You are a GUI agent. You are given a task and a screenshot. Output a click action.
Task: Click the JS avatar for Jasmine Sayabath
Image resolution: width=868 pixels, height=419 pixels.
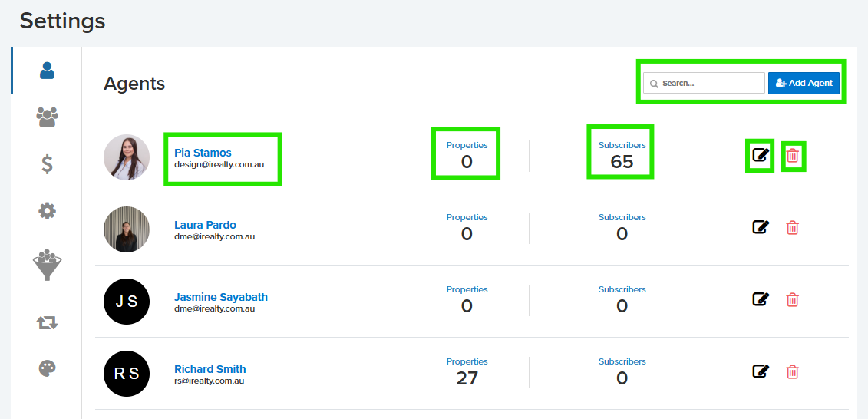(x=127, y=302)
